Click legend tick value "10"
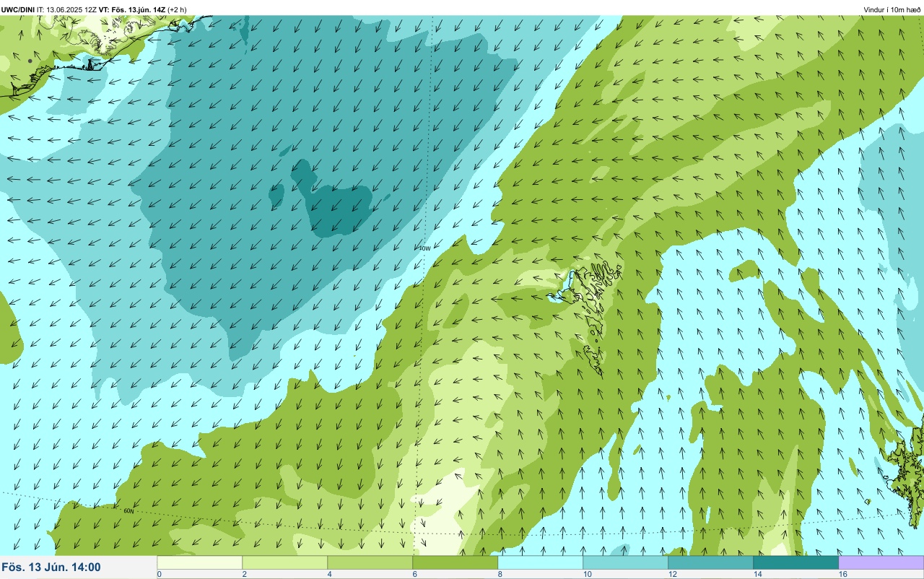This screenshot has width=924, height=579. tap(588, 574)
